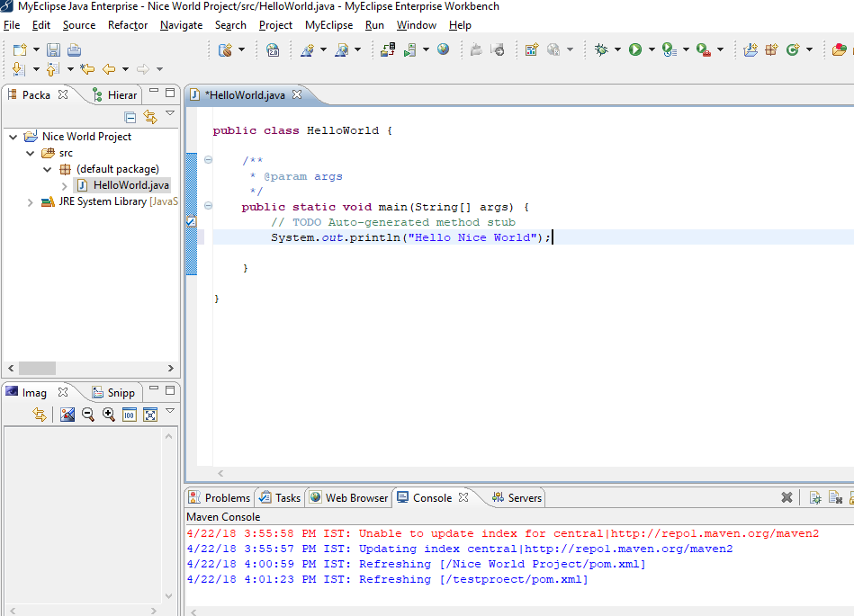Viewport: 854px width, 616px height.
Task: Start debugging with the bug icon
Action: pyautogui.click(x=601, y=50)
